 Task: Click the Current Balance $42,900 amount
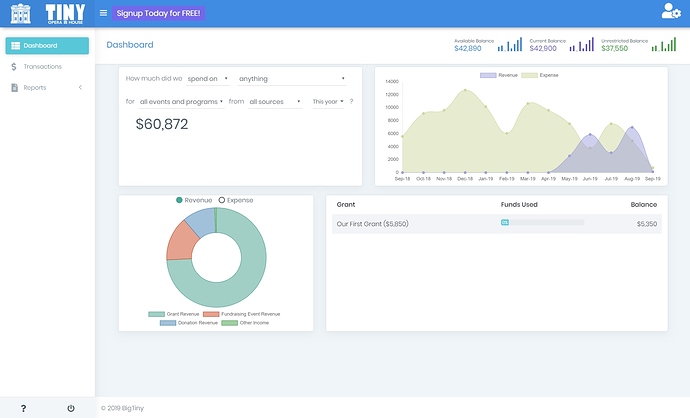click(x=543, y=48)
